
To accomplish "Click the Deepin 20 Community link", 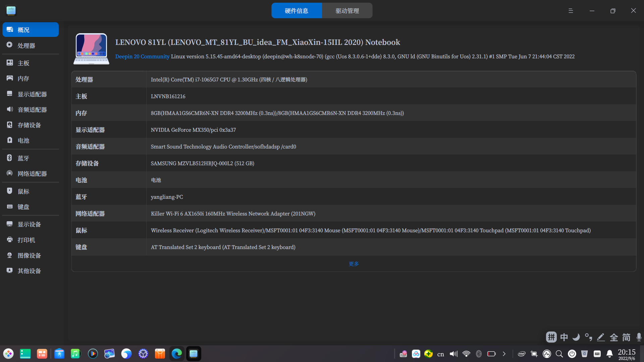I will (142, 56).
